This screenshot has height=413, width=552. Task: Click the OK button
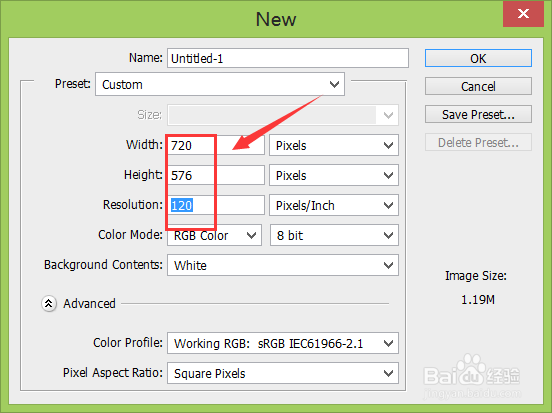point(478,58)
